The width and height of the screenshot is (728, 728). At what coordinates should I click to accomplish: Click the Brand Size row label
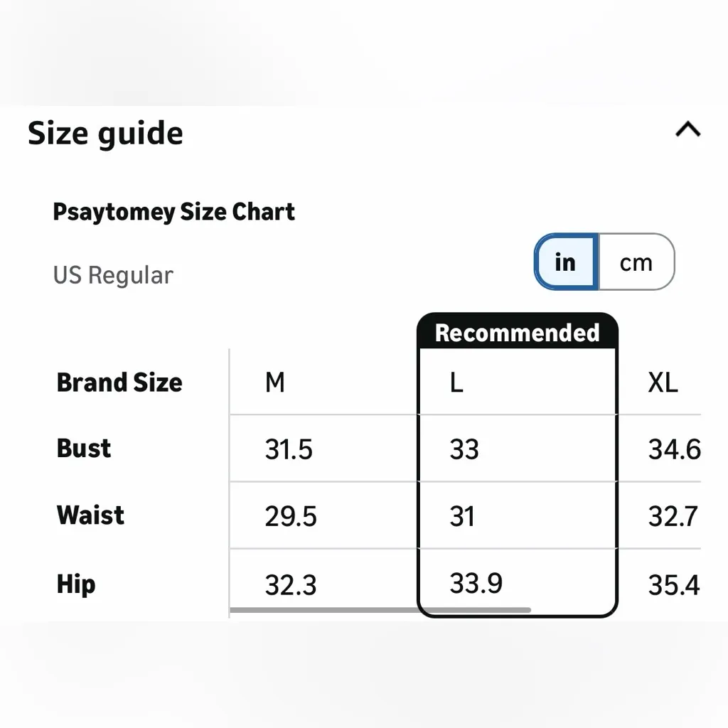click(x=119, y=382)
